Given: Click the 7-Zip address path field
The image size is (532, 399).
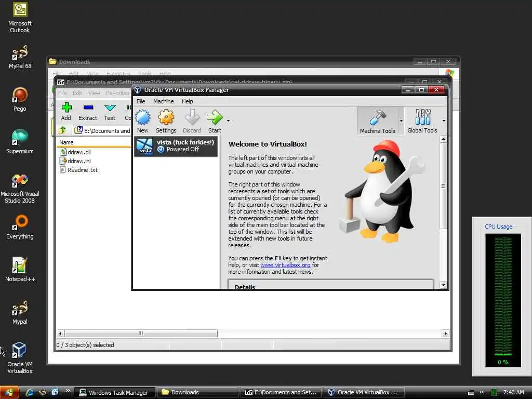Looking at the screenshot, I should tap(103, 130).
